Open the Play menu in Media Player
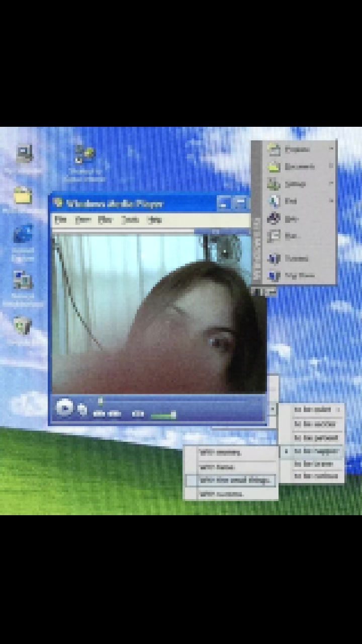 coord(105,220)
